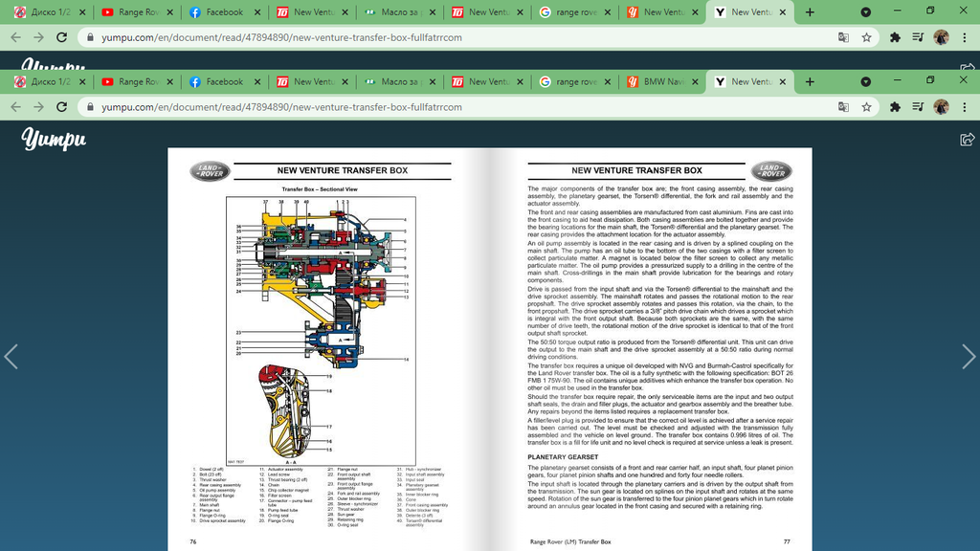Open the fully visible Yumpu logo link
Viewport: 980px width, 551px height.
tap(55, 140)
